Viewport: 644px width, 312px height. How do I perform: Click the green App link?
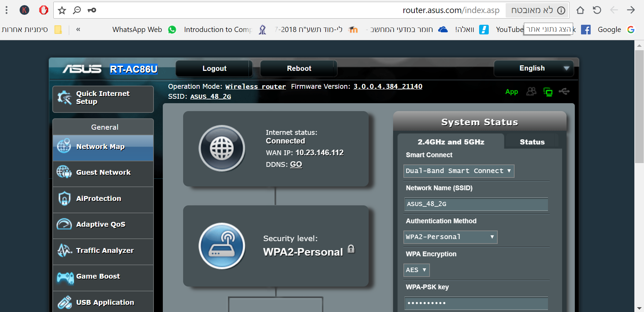[x=511, y=92]
